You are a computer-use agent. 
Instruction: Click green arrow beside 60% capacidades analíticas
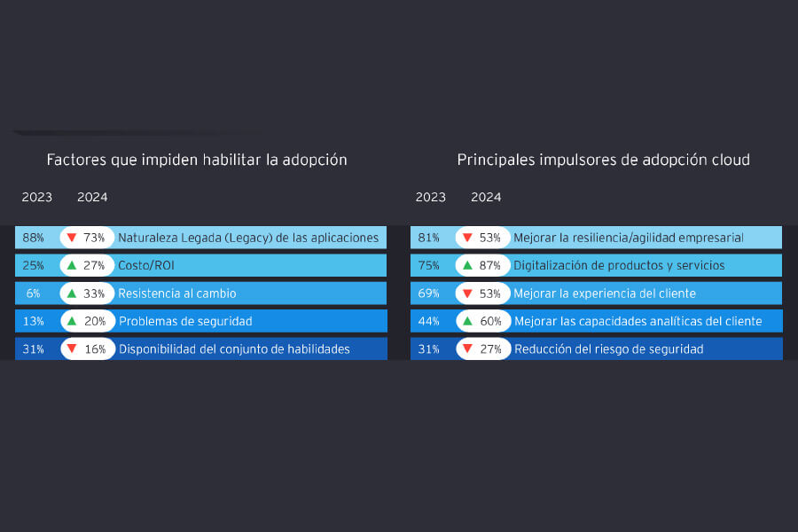tap(467, 321)
